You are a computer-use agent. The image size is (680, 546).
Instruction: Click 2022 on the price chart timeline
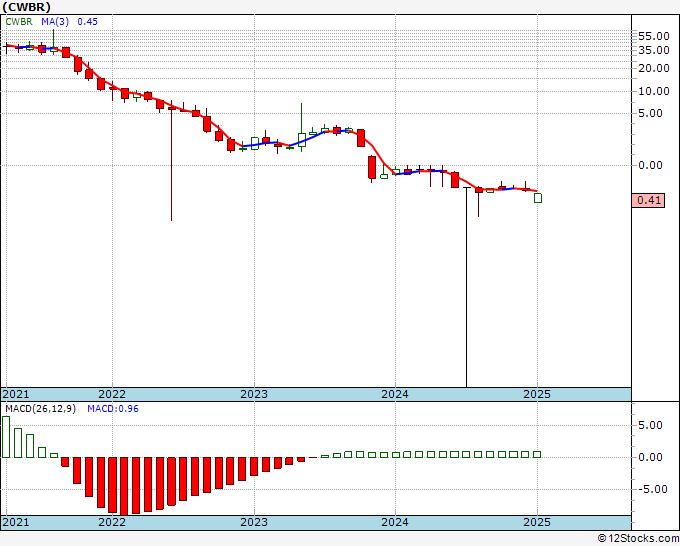tap(112, 394)
